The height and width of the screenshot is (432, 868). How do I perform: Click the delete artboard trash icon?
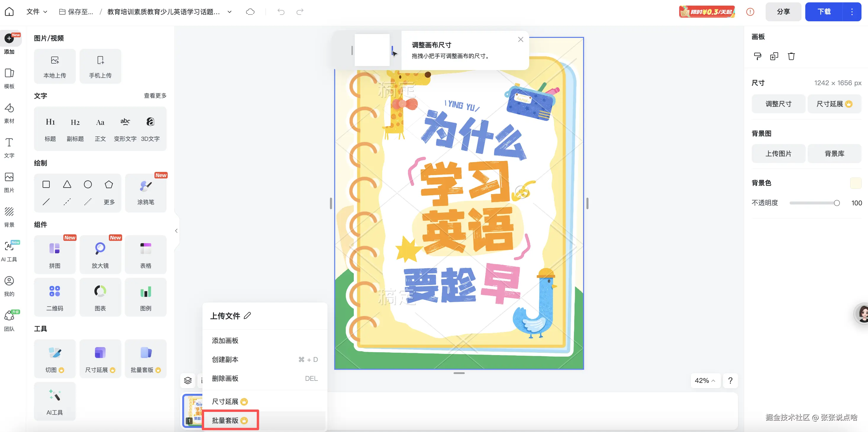coord(791,56)
